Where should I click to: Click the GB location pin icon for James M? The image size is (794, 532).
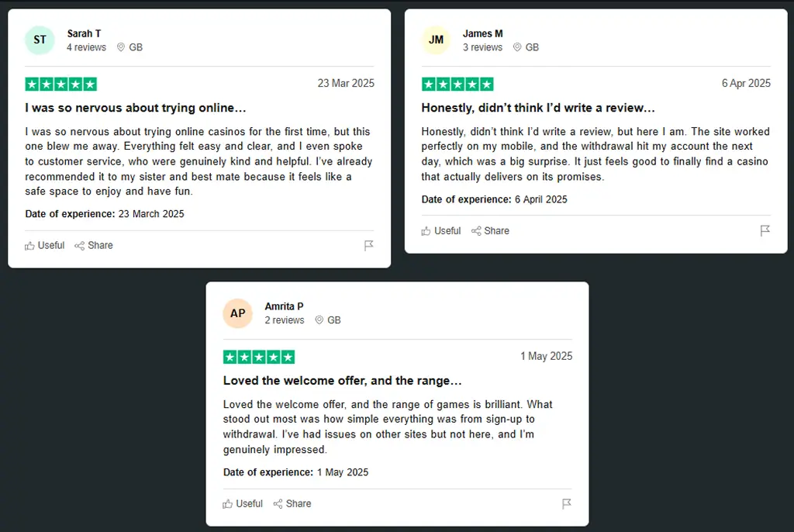[517, 47]
